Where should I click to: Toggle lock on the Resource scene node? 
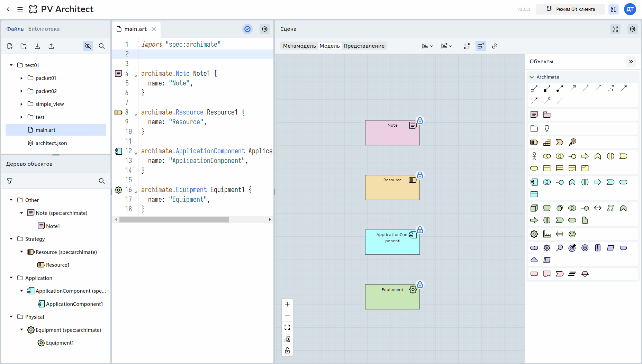[x=420, y=175]
